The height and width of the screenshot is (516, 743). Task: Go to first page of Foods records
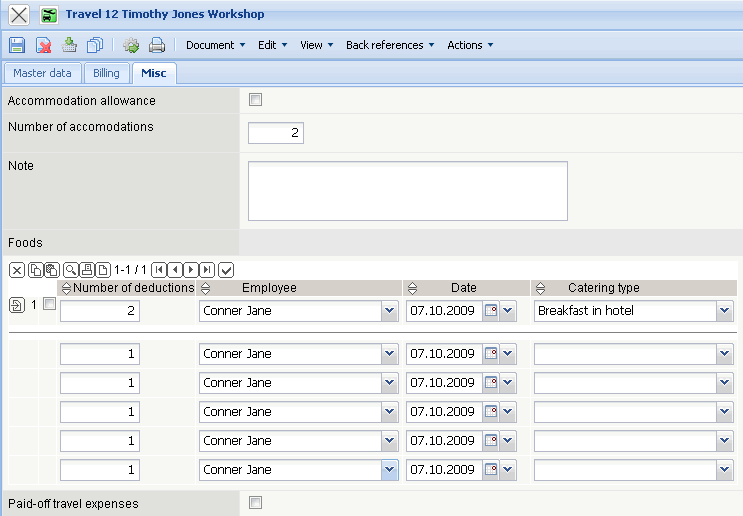tap(159, 269)
